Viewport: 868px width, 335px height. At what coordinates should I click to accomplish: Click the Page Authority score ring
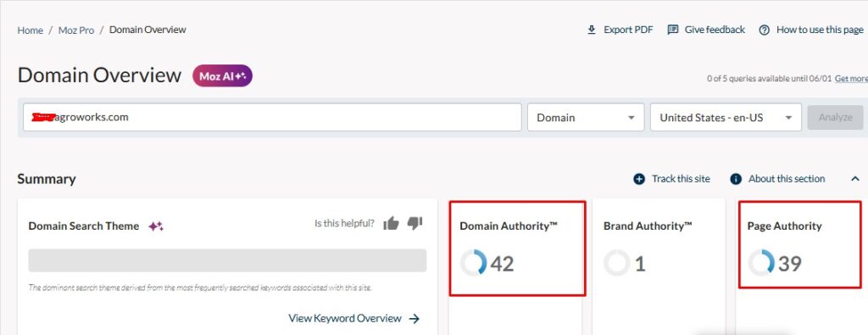coord(761,263)
